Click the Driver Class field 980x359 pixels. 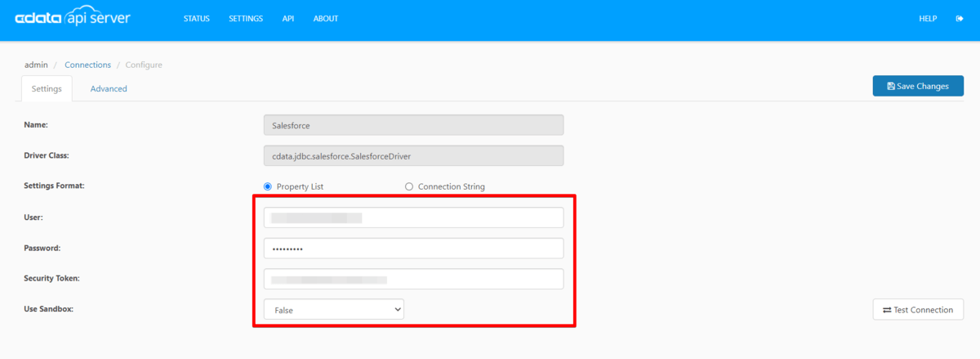point(413,155)
